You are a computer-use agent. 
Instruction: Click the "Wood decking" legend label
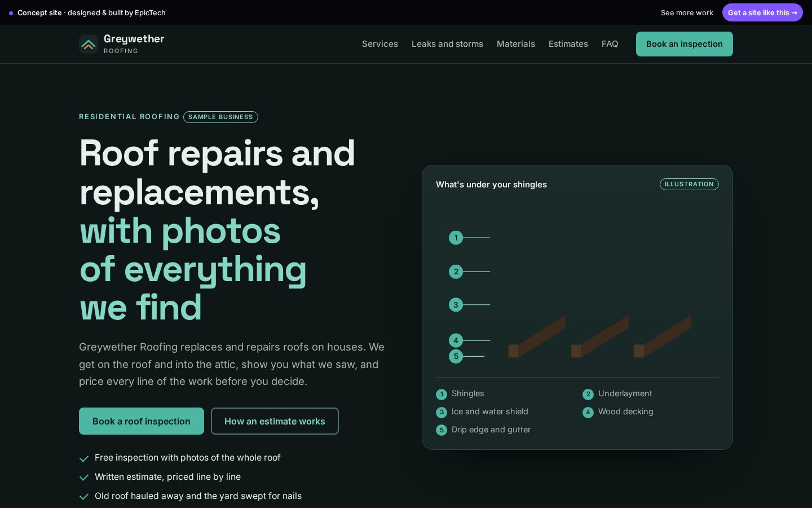click(626, 411)
